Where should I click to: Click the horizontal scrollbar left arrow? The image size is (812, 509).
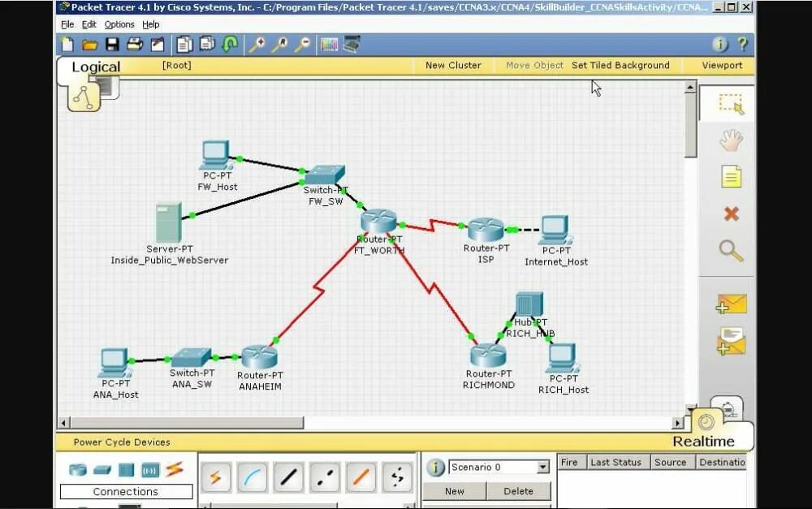click(63, 423)
